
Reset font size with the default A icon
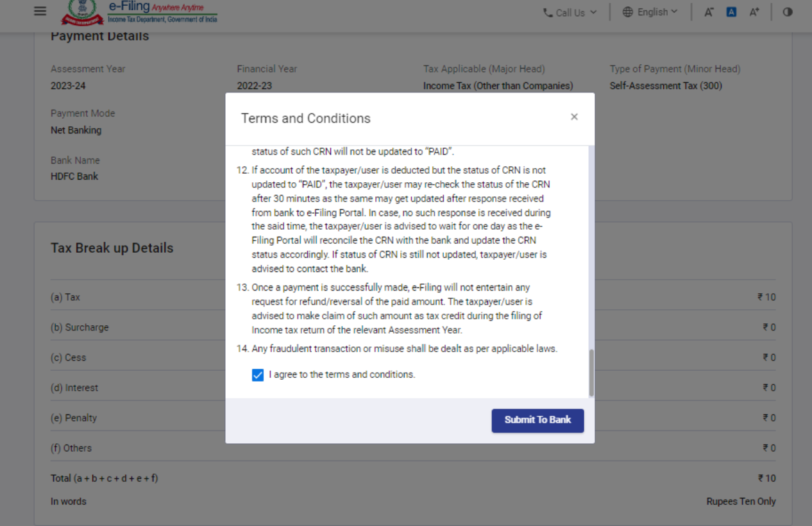pyautogui.click(x=731, y=12)
